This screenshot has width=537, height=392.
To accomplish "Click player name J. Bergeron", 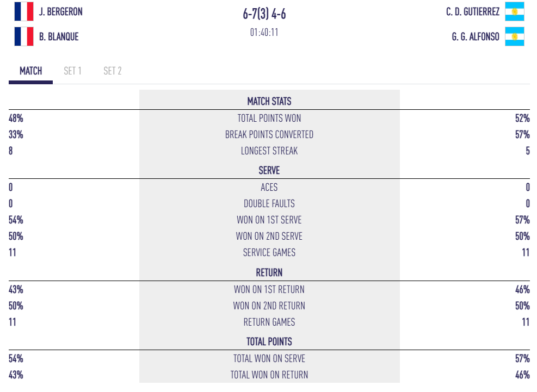I will tap(61, 11).
